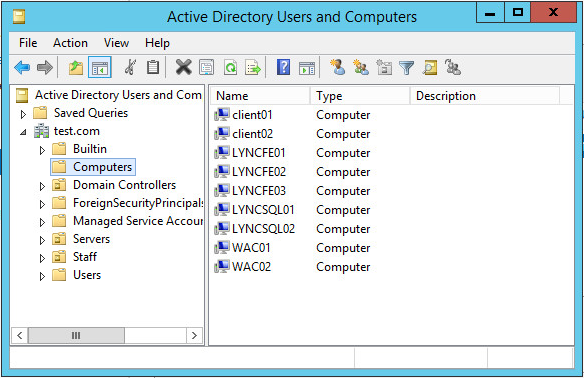Open Properties toolbar icon
This screenshot has width=584, height=378.
coord(207,67)
